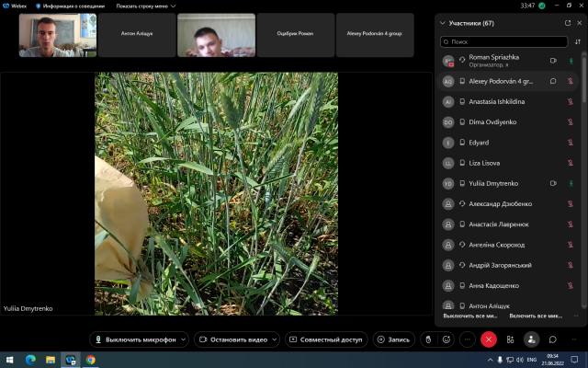The image size is (588, 368).
Task: Click the red end meeting button
Action: (x=489, y=339)
